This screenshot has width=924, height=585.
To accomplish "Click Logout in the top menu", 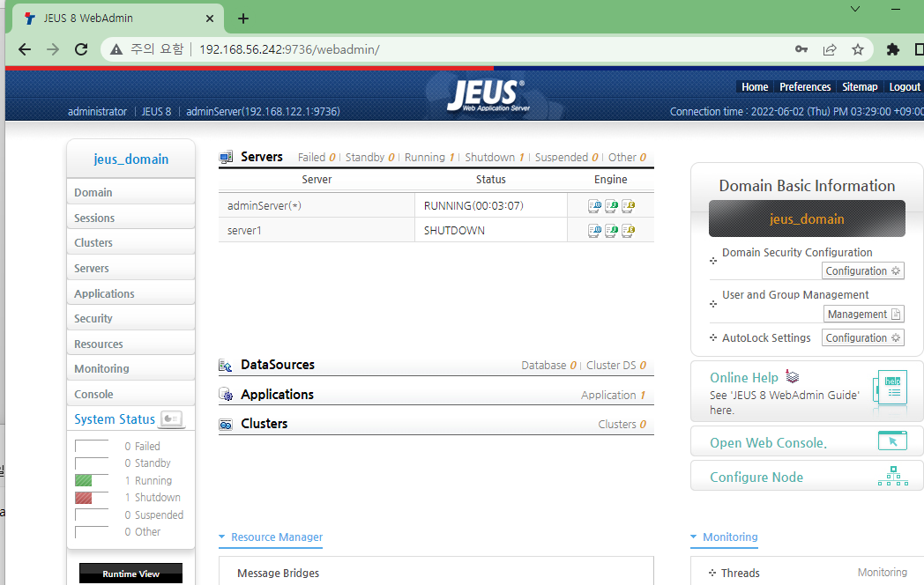I will pyautogui.click(x=905, y=87).
